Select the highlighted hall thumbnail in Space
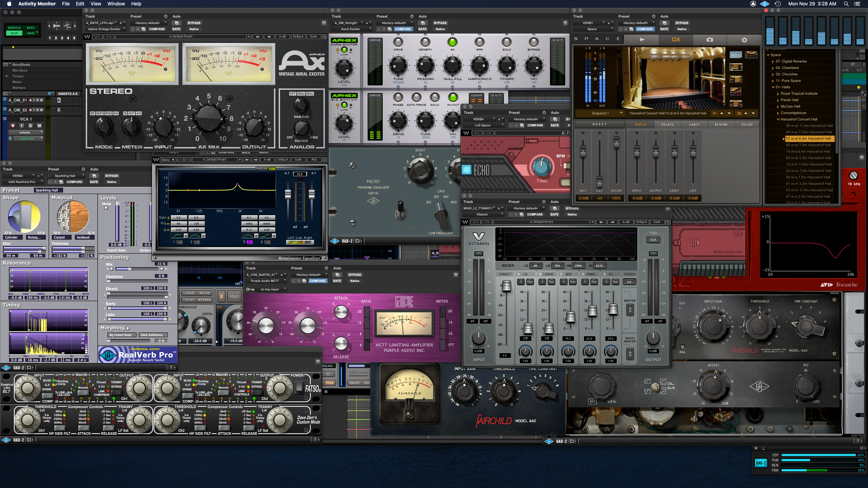 click(x=736, y=67)
